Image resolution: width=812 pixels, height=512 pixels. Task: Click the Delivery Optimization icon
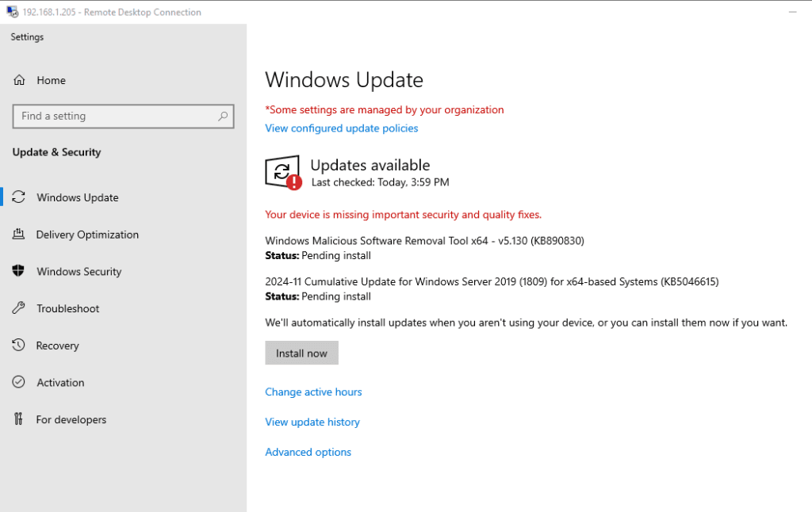19,234
